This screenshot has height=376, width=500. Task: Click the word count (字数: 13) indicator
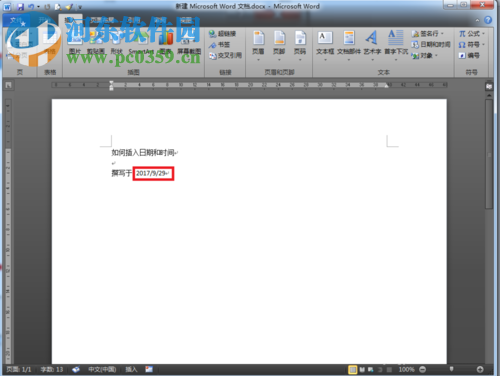(x=52, y=369)
